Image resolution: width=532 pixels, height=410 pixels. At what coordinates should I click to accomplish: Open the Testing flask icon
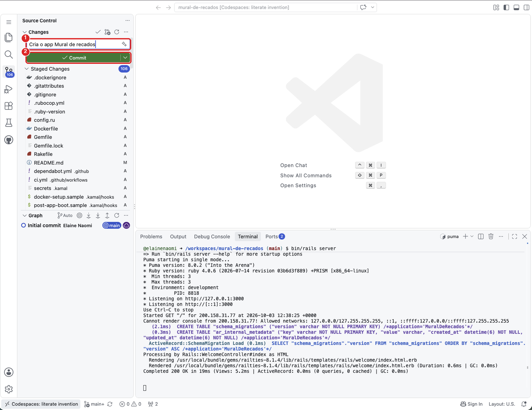(9, 123)
